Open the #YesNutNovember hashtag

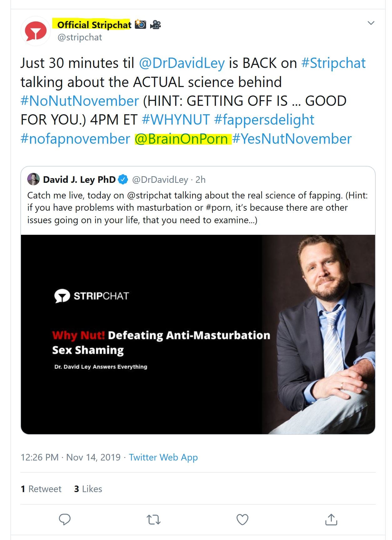coord(292,139)
